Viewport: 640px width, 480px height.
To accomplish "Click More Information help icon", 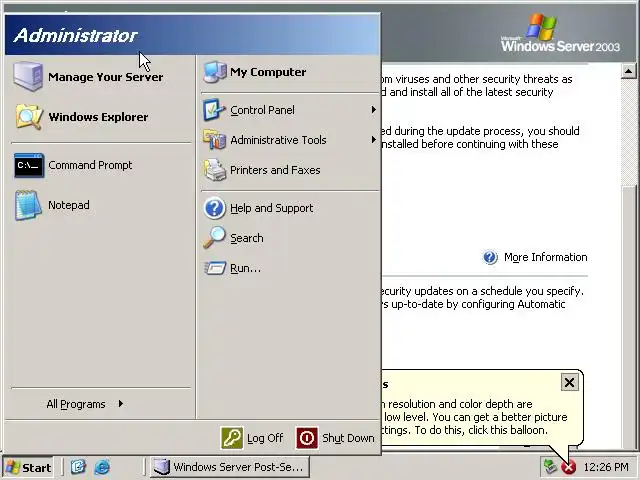I will tap(490, 257).
